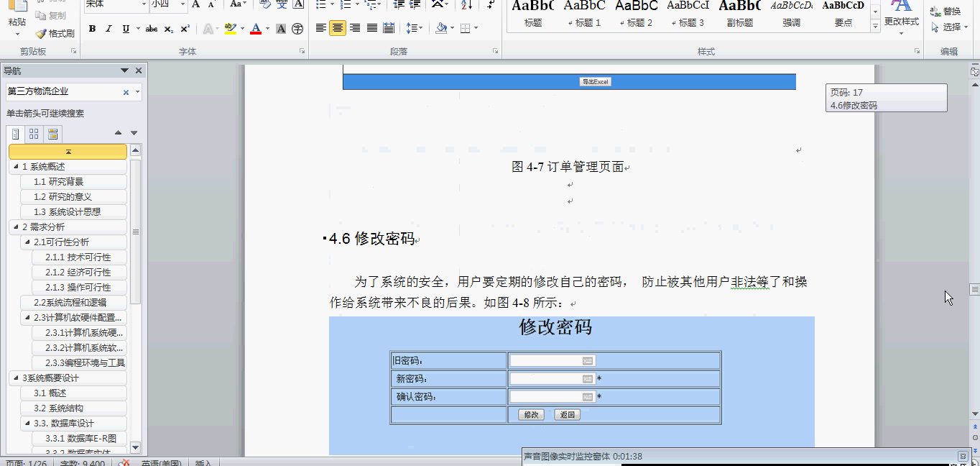Switch to search results tab in Navigation pane
Screen dimensions: 980x466
click(52, 134)
